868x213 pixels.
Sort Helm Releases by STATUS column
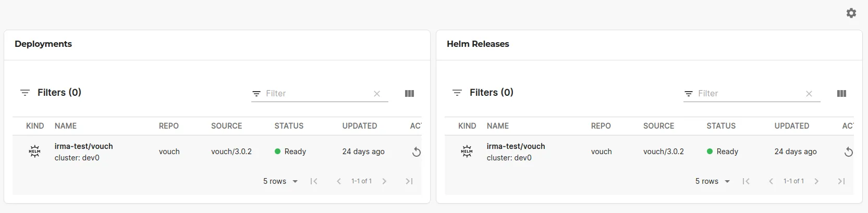721,126
